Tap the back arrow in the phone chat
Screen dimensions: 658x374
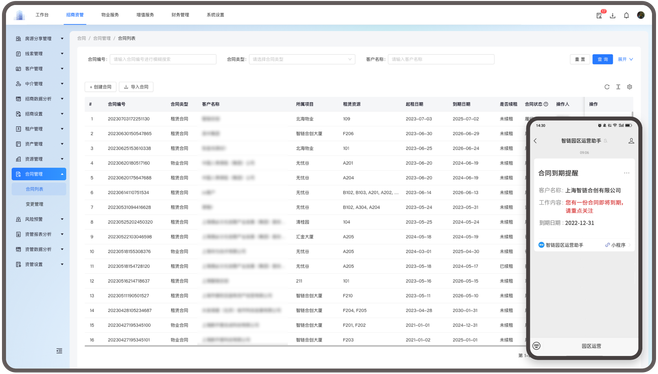point(535,141)
